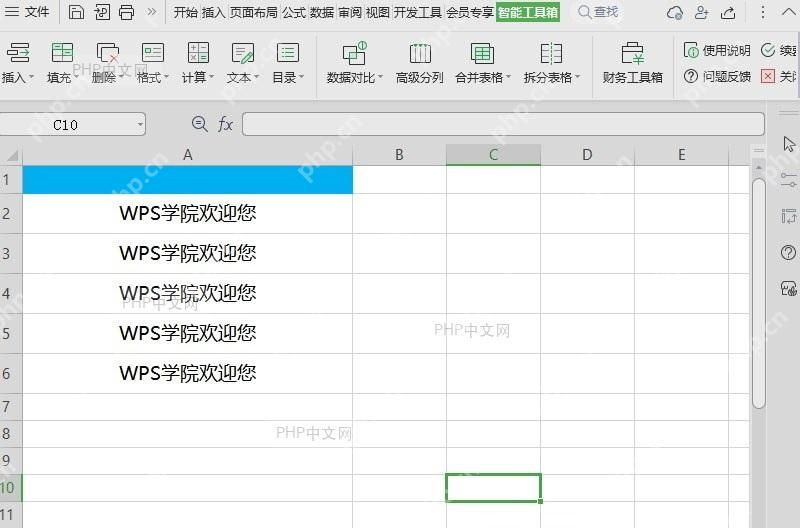Image resolution: width=800 pixels, height=528 pixels.
Task: Click the 文本 icon
Action: tap(243, 53)
